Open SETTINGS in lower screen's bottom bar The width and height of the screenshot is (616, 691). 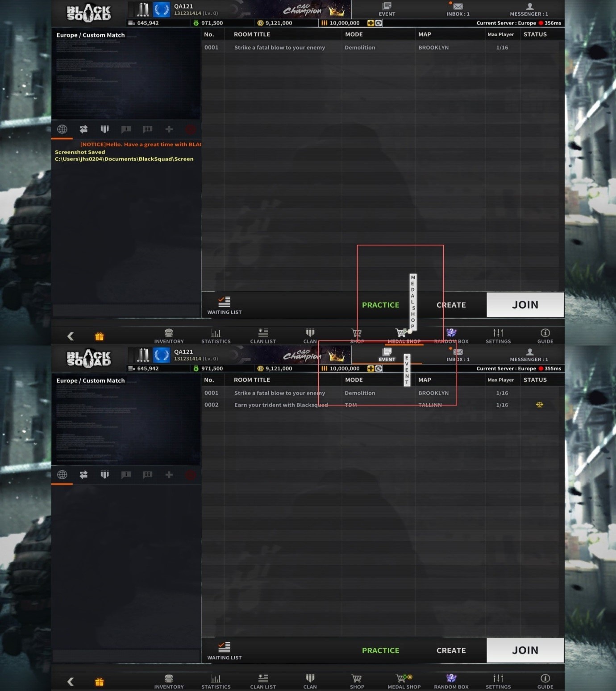pos(498,682)
